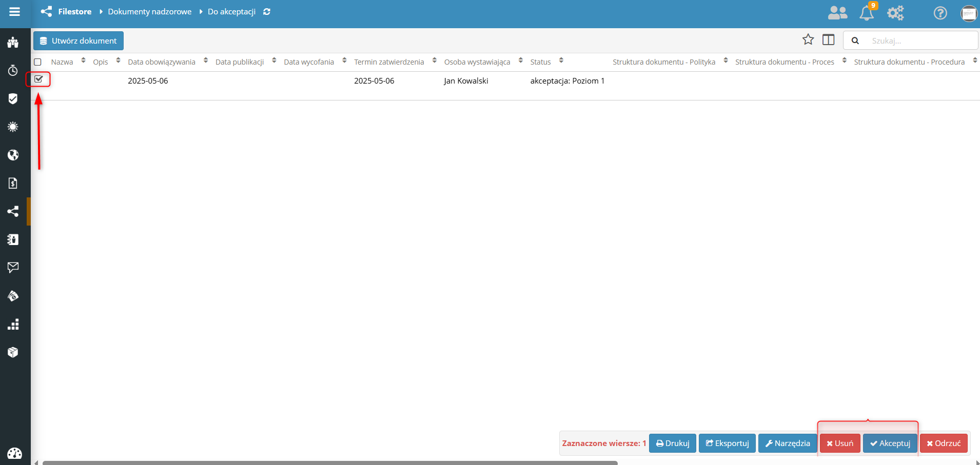
Task: Click the Filestore share logo icon
Action: tap(47, 11)
